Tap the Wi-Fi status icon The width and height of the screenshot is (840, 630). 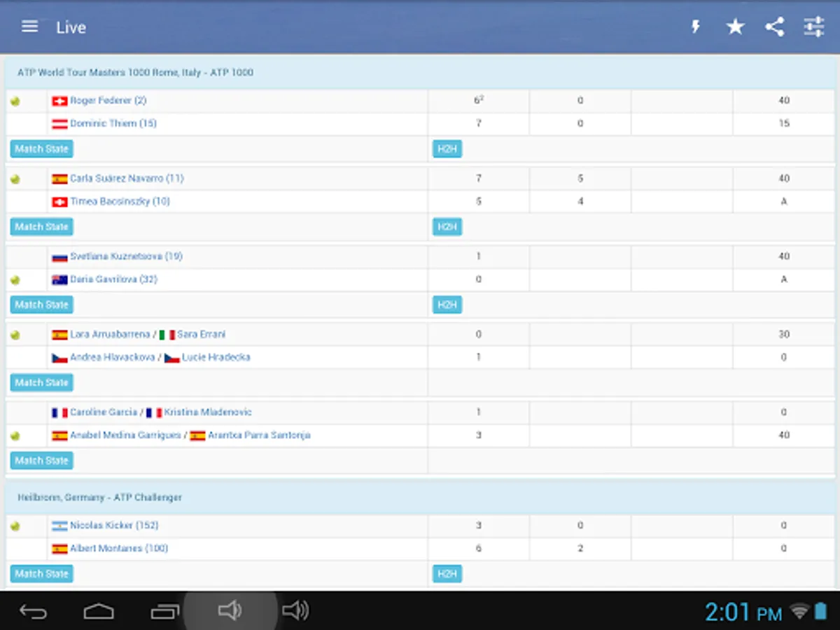coord(799,612)
